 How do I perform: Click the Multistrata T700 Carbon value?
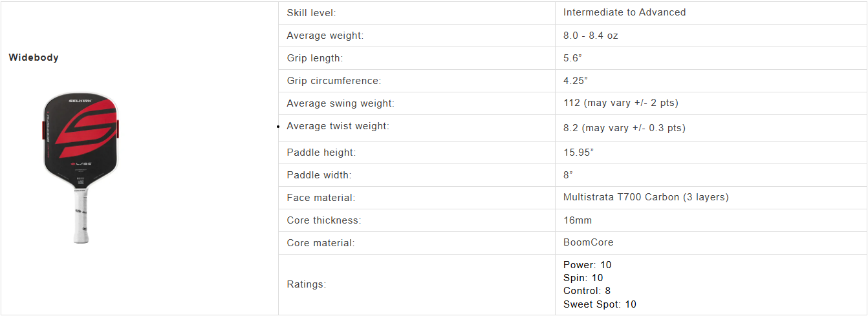[646, 197]
